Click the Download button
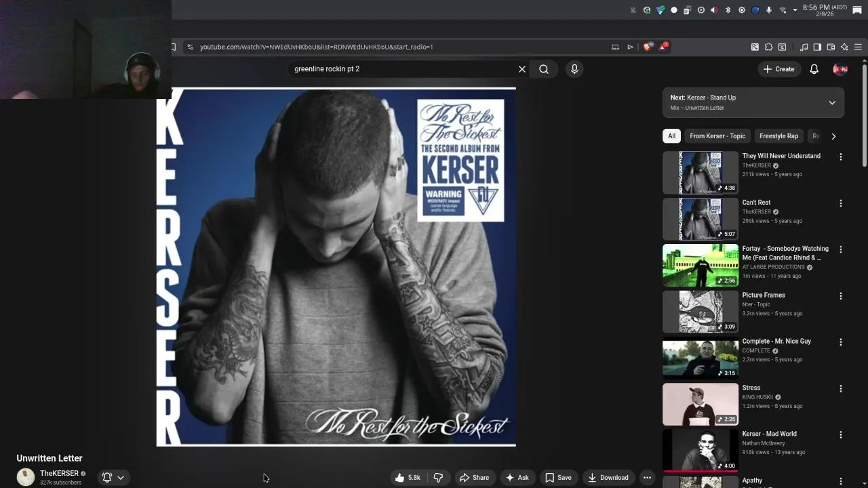This screenshot has width=868, height=488. coord(608,478)
